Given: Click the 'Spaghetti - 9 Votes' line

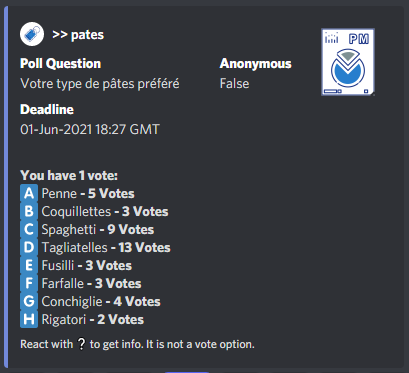Looking at the screenshot, I should 98,230.
